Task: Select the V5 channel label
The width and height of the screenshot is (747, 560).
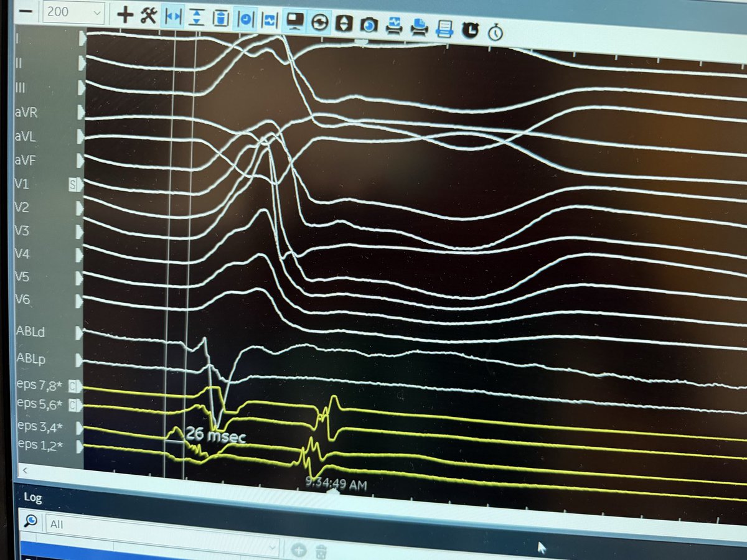Action: click(x=21, y=277)
